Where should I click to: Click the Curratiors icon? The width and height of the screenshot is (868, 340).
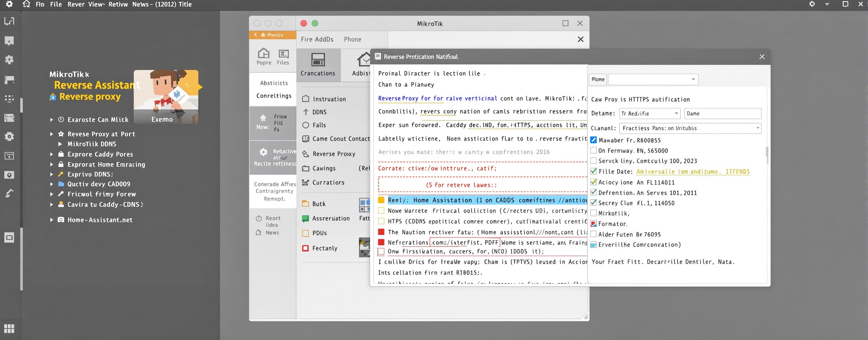pyautogui.click(x=305, y=182)
